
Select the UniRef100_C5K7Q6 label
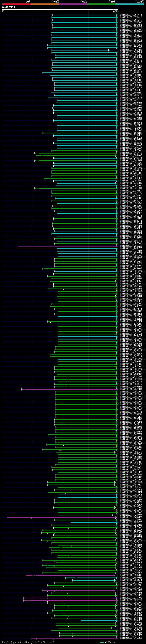coord(131,575)
